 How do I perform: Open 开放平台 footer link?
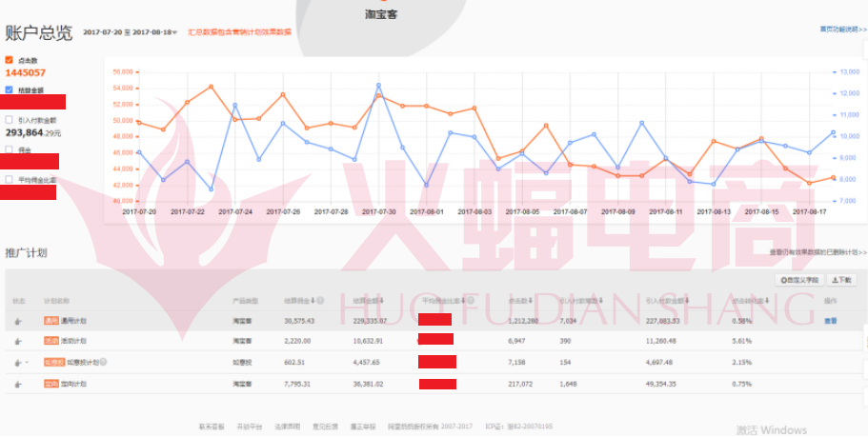pos(249,427)
